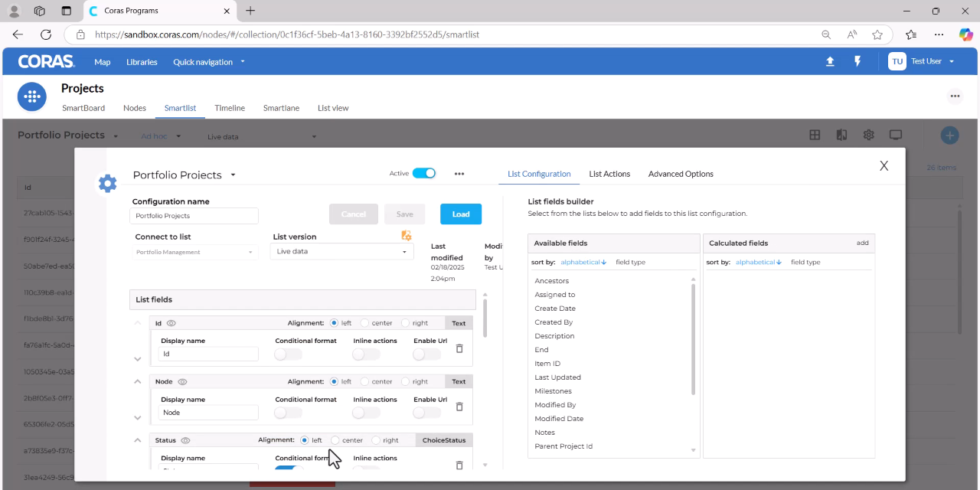Click the browser zoom magnifier icon

pyautogui.click(x=826, y=34)
